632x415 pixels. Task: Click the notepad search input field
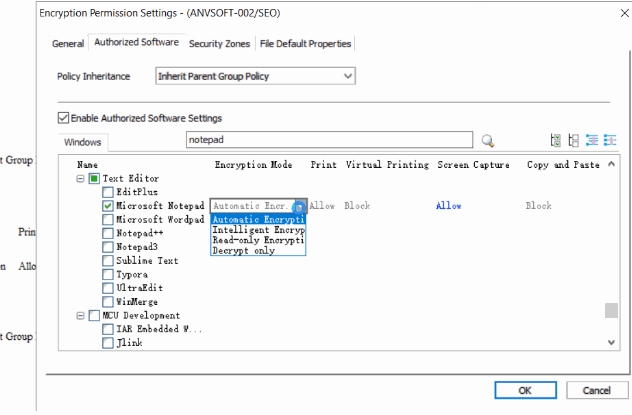point(329,140)
